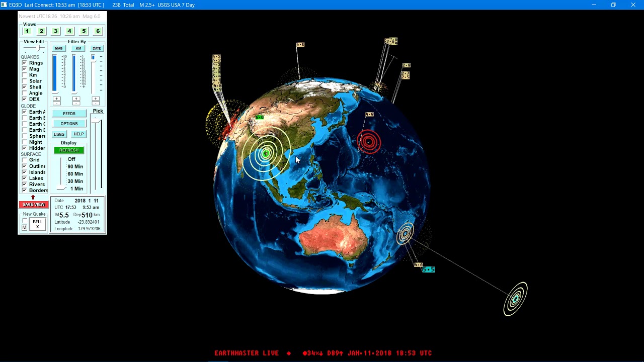Switch to saved view 3

pyautogui.click(x=55, y=31)
